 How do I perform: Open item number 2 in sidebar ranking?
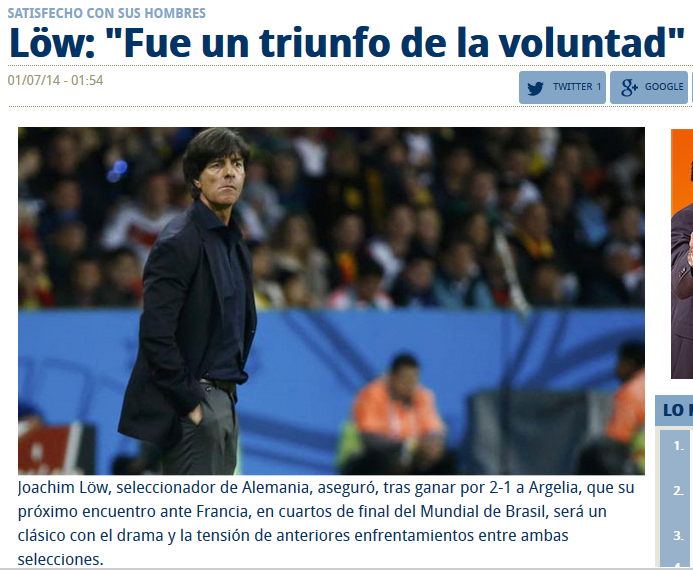[x=678, y=490]
